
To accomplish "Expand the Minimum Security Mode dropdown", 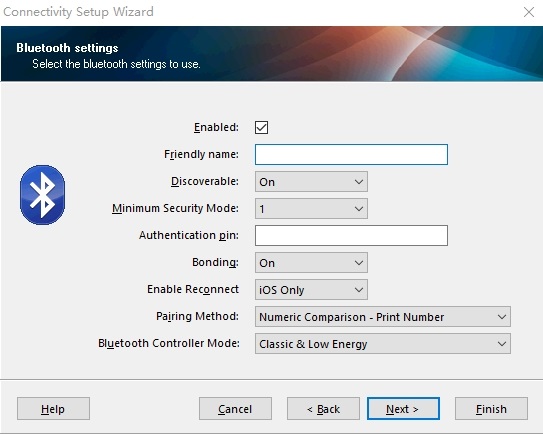I will click(311, 209).
